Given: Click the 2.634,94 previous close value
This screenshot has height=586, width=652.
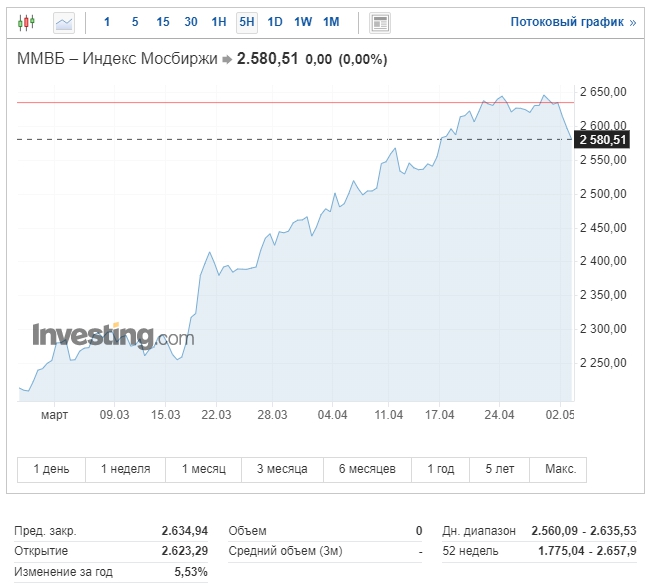Looking at the screenshot, I should [x=185, y=531].
